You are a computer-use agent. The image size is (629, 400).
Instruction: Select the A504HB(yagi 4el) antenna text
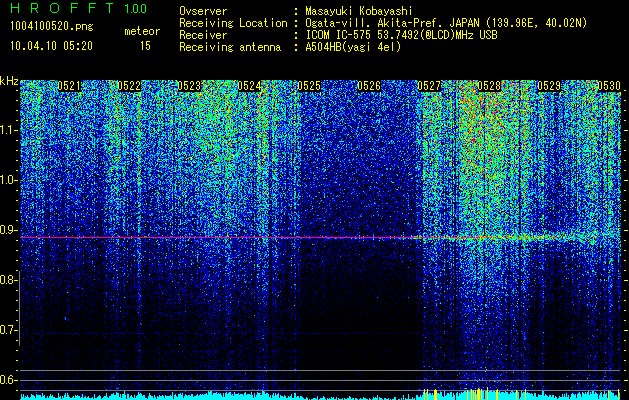pos(353,47)
